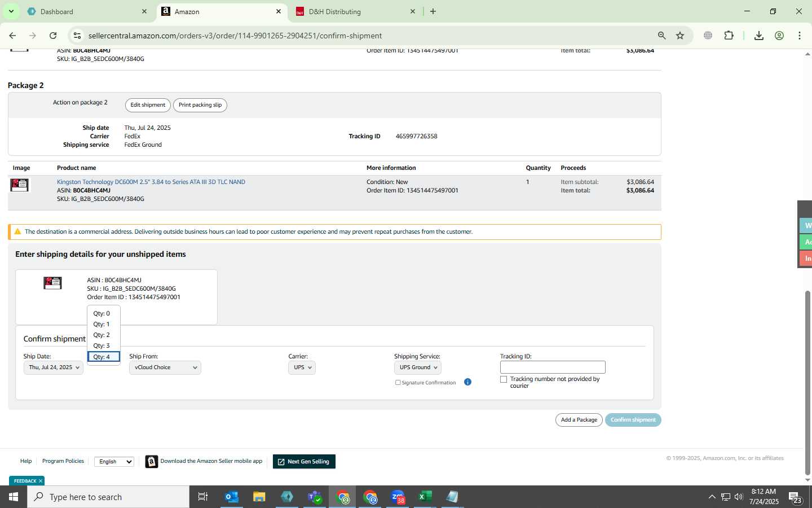The height and width of the screenshot is (508, 812).
Task: Click the zoom magnifier icon in address bar
Action: (662, 36)
